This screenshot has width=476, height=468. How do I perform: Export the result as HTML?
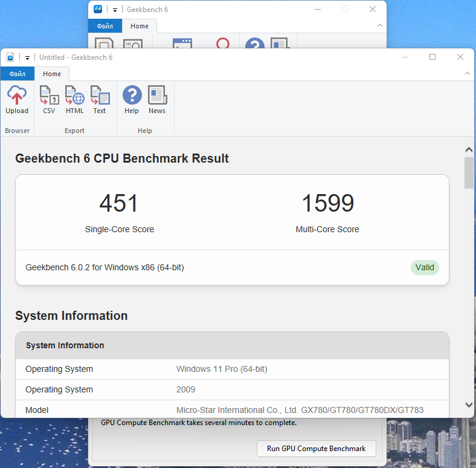coord(74,100)
